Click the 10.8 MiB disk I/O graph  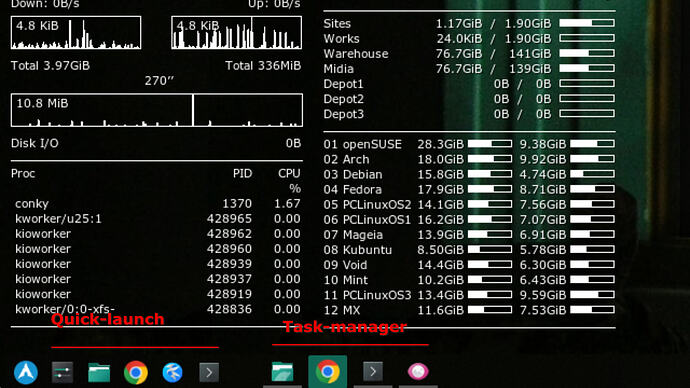pyautogui.click(x=157, y=110)
